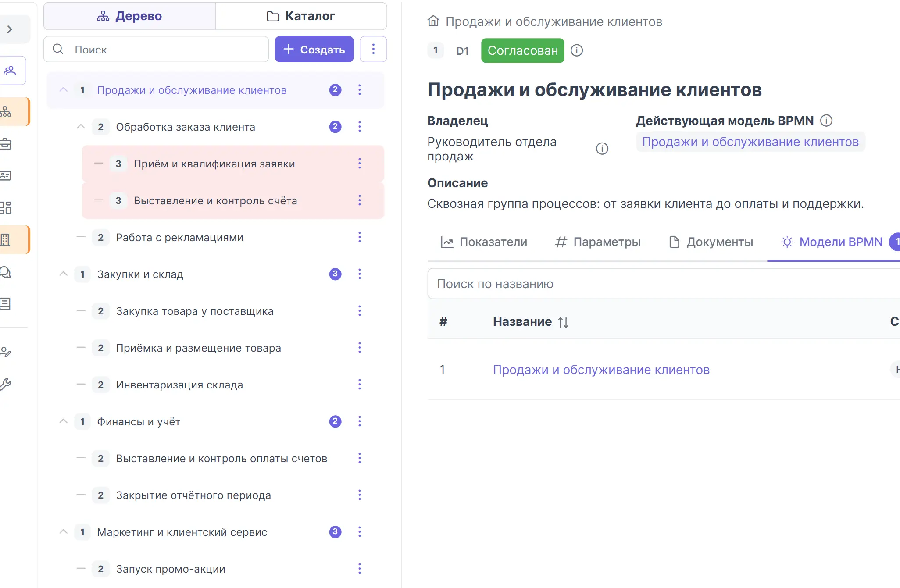The height and width of the screenshot is (588, 900).
Task: Select Закупка товара у поставщика tree item
Action: point(195,311)
